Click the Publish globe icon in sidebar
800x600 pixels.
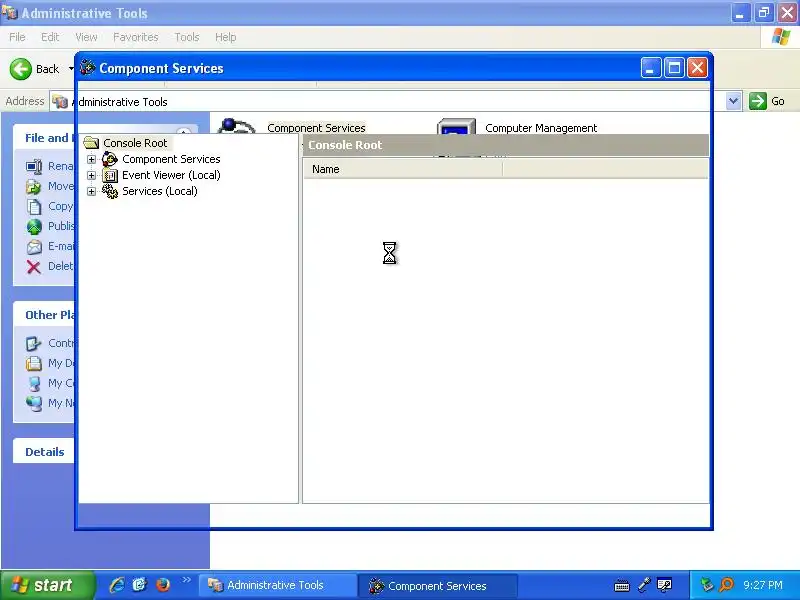(34, 227)
